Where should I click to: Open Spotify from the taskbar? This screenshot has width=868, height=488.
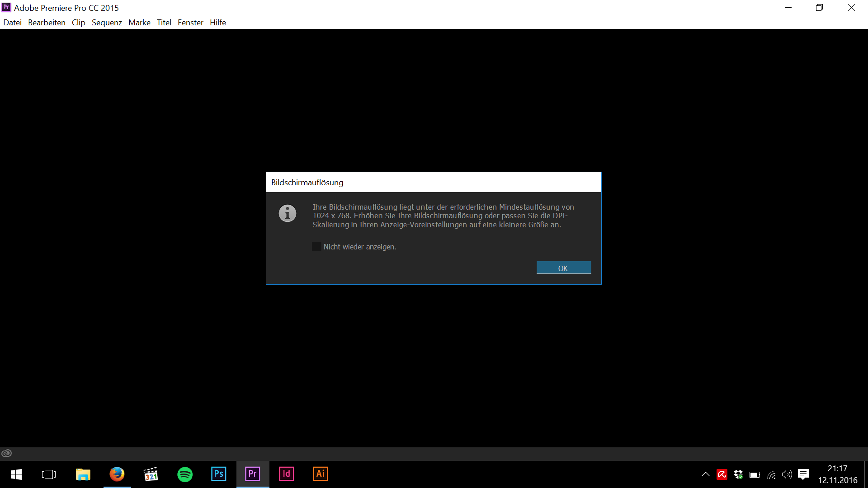coord(185,474)
